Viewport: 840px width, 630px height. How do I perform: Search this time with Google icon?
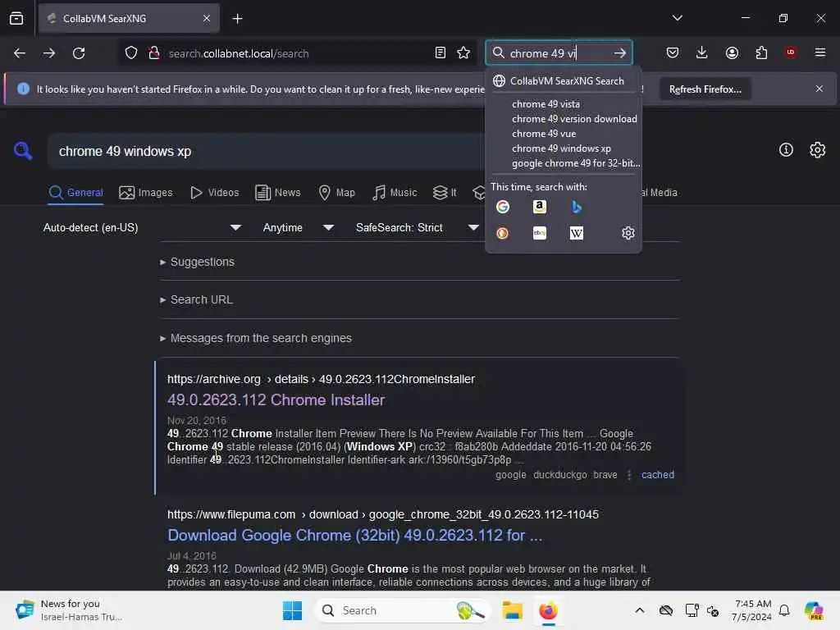coord(503,207)
